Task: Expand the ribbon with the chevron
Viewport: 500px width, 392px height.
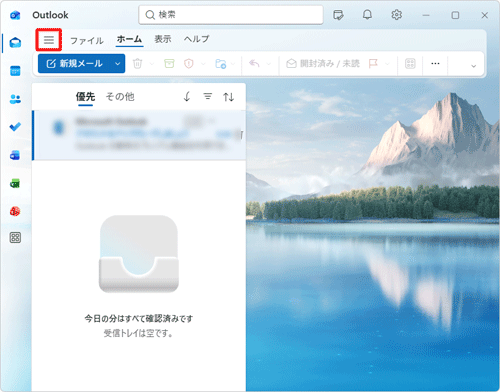Action: pyautogui.click(x=473, y=66)
